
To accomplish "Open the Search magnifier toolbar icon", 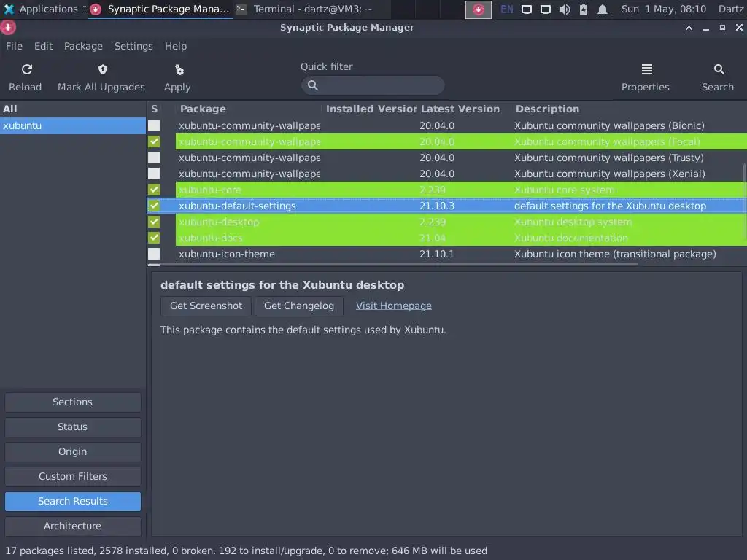I will [719, 69].
